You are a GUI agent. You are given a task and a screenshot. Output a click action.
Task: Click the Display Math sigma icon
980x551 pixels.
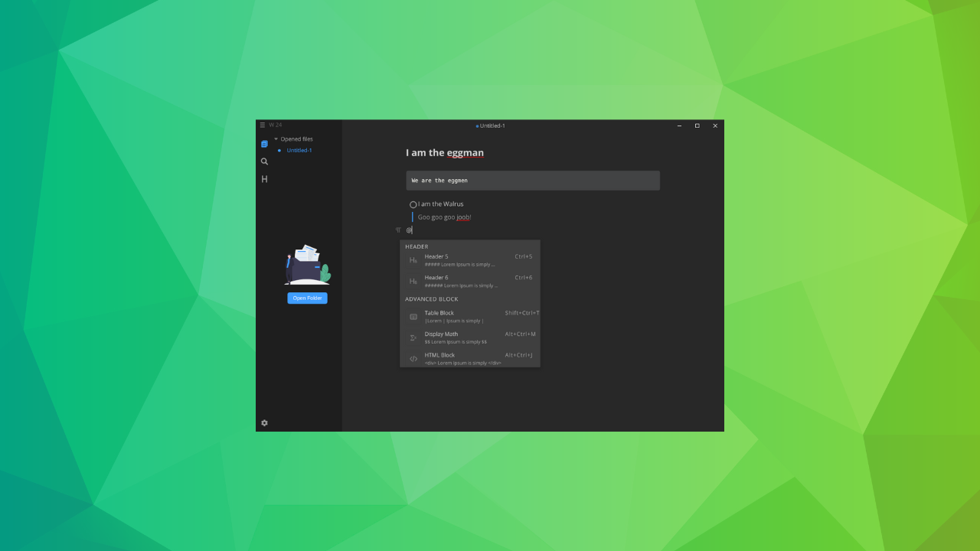coord(413,337)
